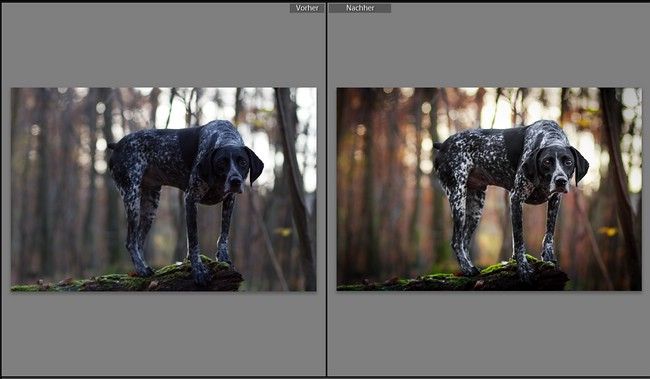Click the dog's tail in the Vorher photo

pos(112,146)
